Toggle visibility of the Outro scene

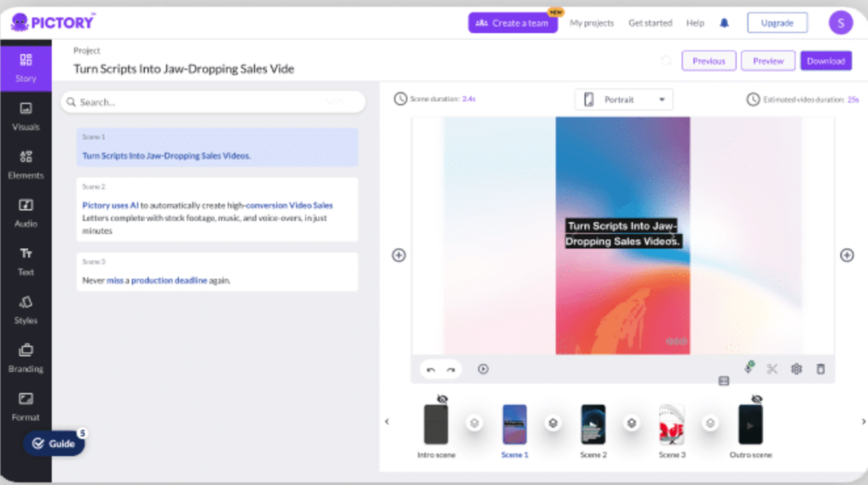pyautogui.click(x=756, y=399)
